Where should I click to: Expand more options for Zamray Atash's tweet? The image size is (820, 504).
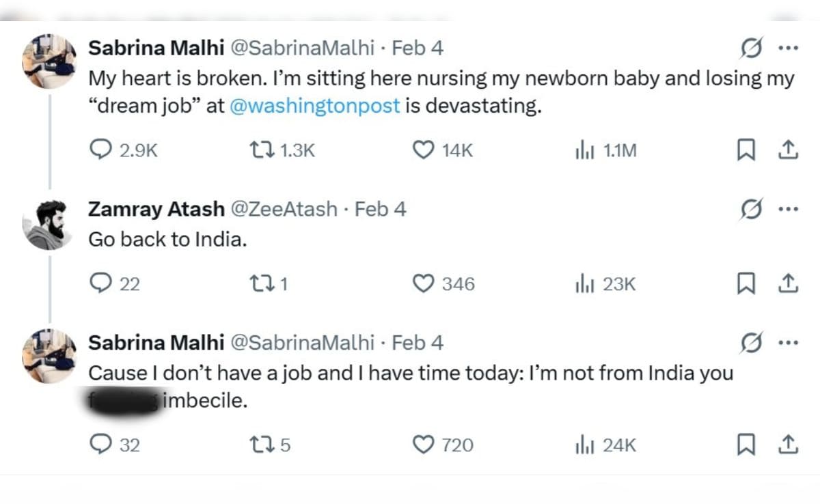[789, 209]
